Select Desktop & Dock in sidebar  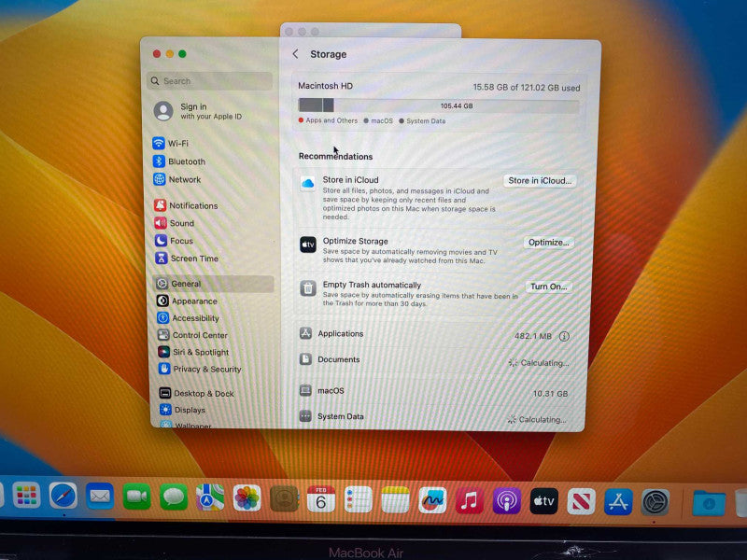(x=197, y=393)
